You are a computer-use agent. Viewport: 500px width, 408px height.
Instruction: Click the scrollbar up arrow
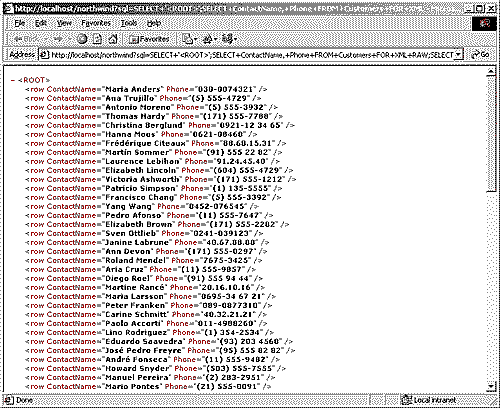click(491, 71)
